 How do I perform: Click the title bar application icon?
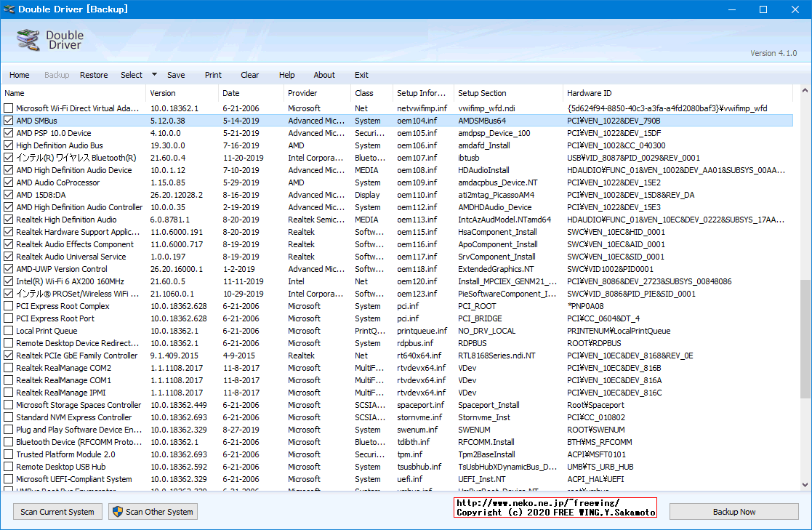[9, 9]
